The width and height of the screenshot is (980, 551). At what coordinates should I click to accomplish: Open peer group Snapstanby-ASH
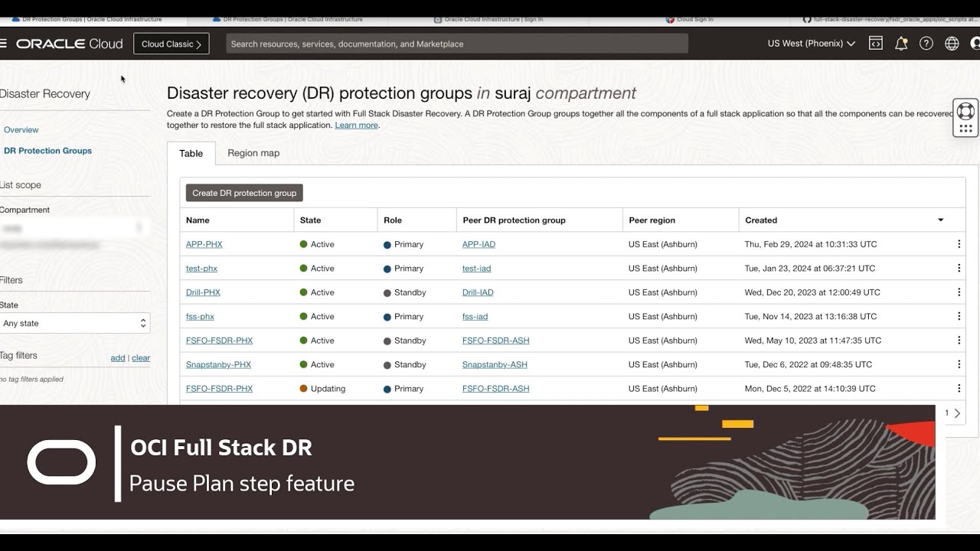point(495,364)
